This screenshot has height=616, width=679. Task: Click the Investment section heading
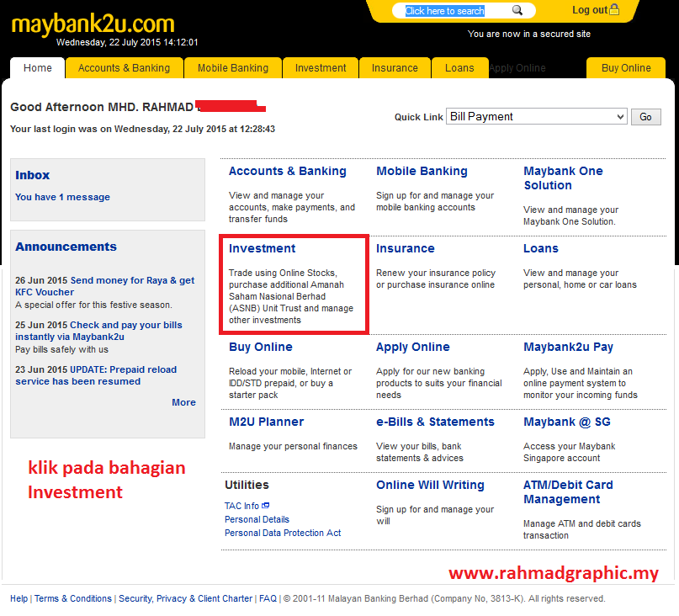click(262, 248)
